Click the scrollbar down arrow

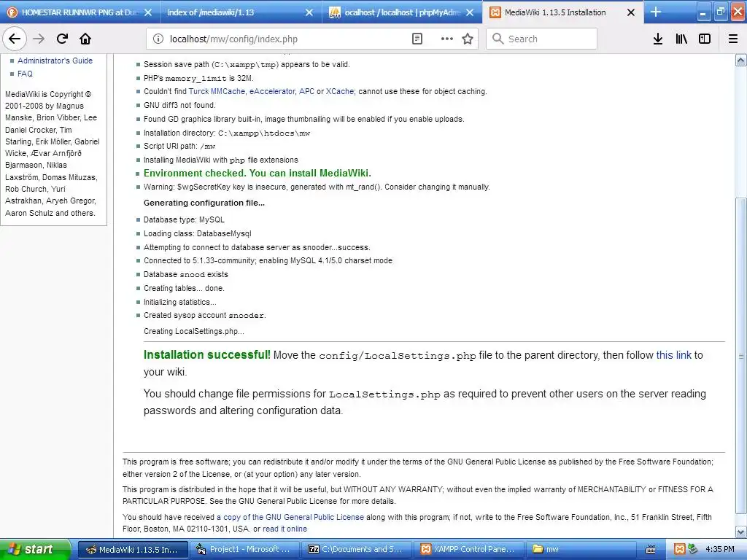point(741,532)
